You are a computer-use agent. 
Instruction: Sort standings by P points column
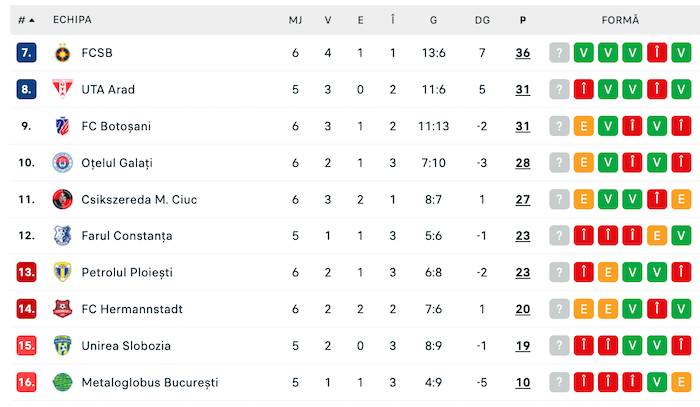[x=523, y=20]
